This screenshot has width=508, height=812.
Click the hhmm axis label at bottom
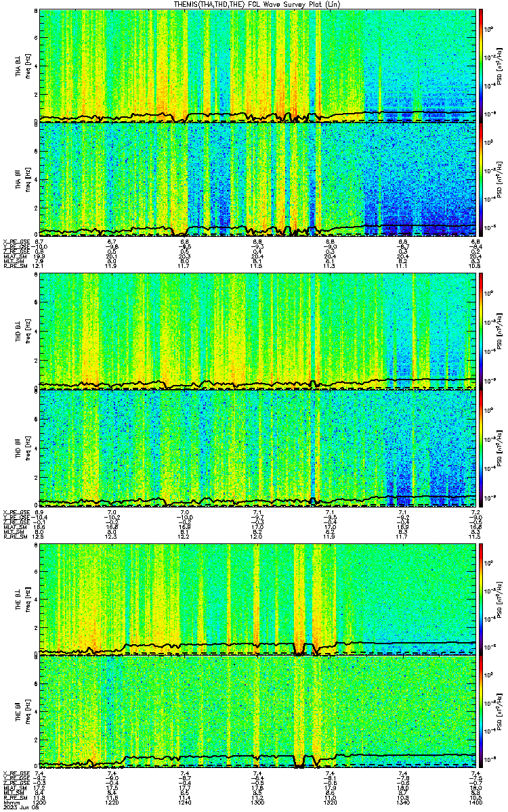click(10, 802)
